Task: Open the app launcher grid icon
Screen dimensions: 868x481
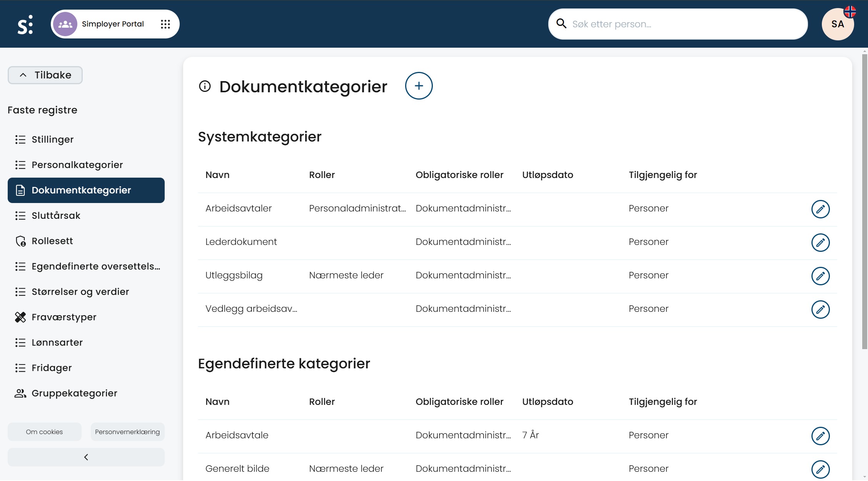Action: (x=165, y=24)
